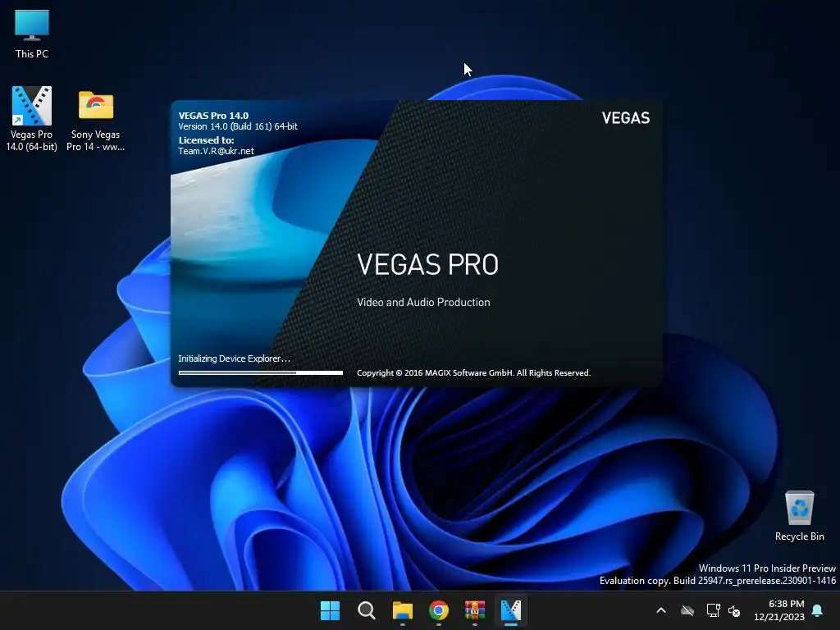Click the "Licensed to:" label
Viewport: 840px width, 630px height.
click(206, 139)
